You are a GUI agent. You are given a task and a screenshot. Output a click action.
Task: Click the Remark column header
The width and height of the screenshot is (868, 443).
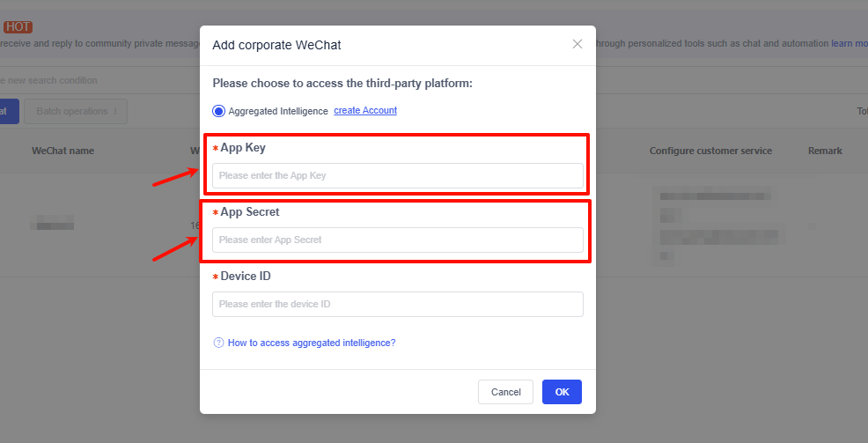[825, 151]
